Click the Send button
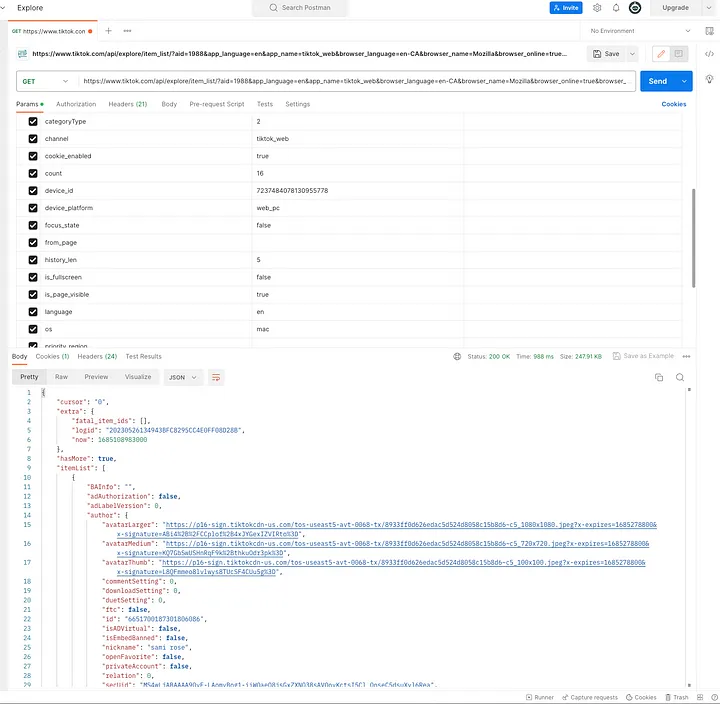Screen dimensions: 720x704 coord(658,81)
